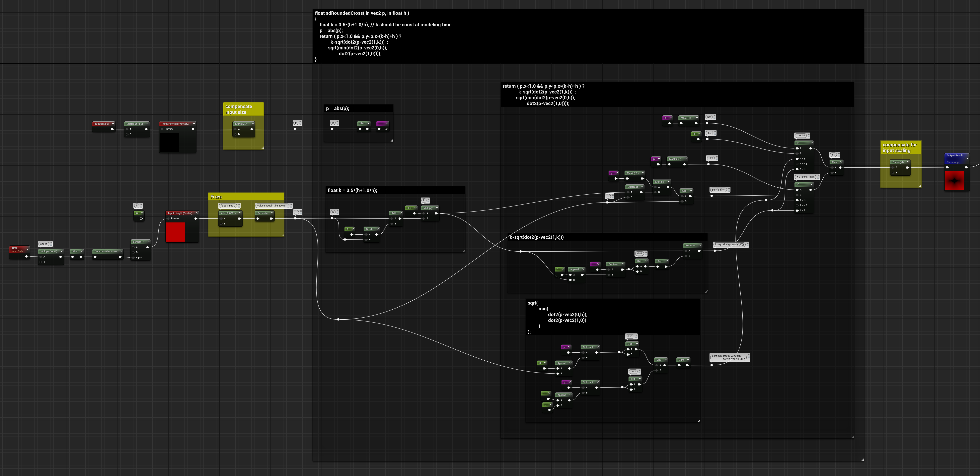Screen dimensions: 980x476
Task: Pin the 'p.x<1.0' comment bubble
Action: [809, 135]
